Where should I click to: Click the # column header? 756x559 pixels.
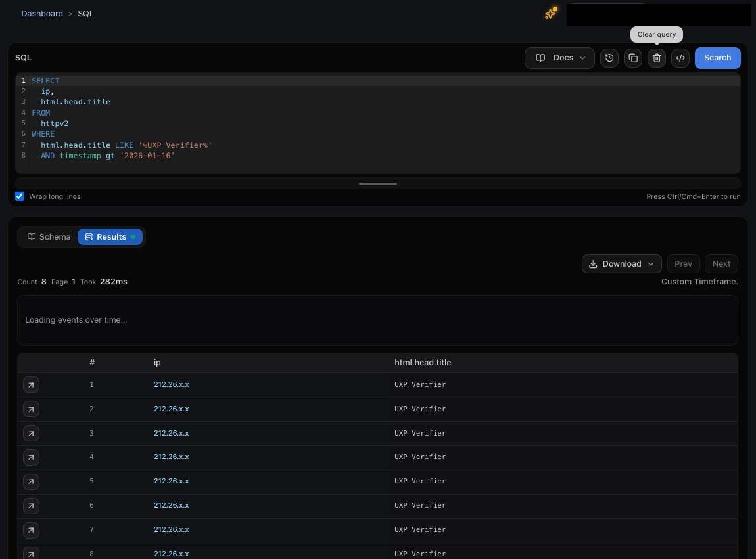(x=92, y=363)
